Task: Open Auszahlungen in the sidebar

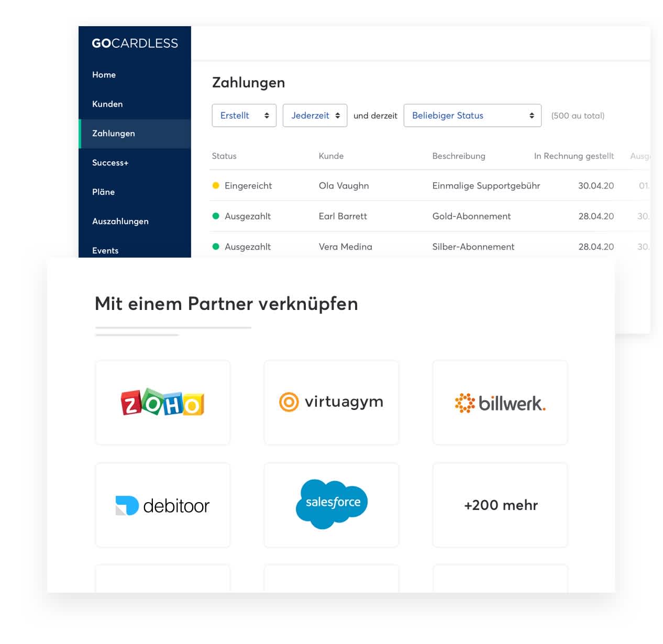Action: click(120, 221)
